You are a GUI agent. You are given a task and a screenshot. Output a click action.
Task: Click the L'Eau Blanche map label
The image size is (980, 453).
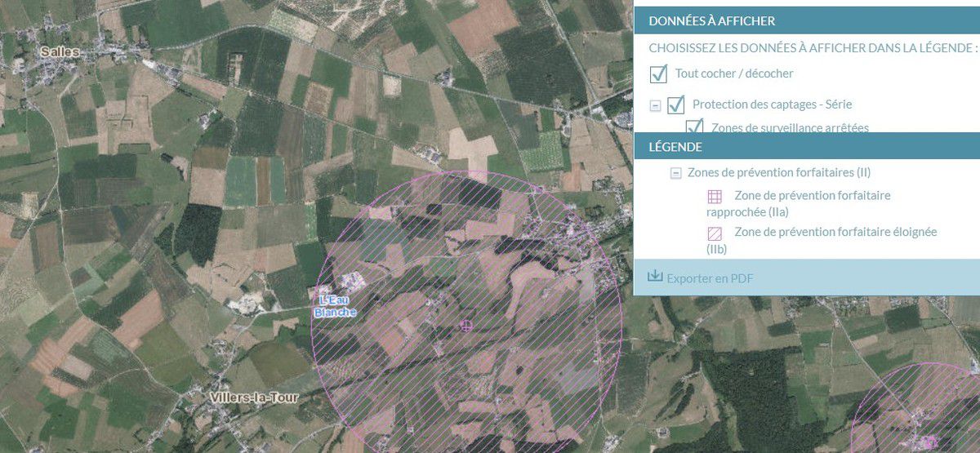tap(336, 307)
